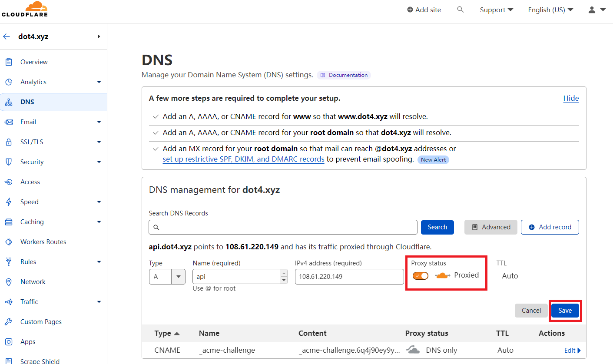Expand the Rules submenu arrow

click(x=99, y=262)
